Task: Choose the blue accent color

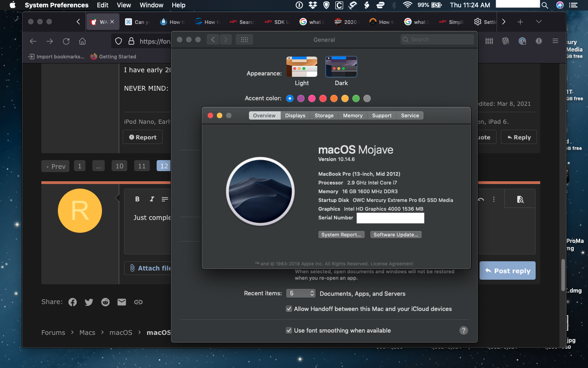Action: point(290,98)
